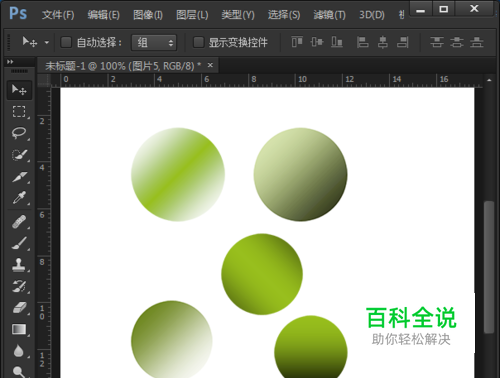
Task: Click Align right edges icon
Action: [403, 42]
